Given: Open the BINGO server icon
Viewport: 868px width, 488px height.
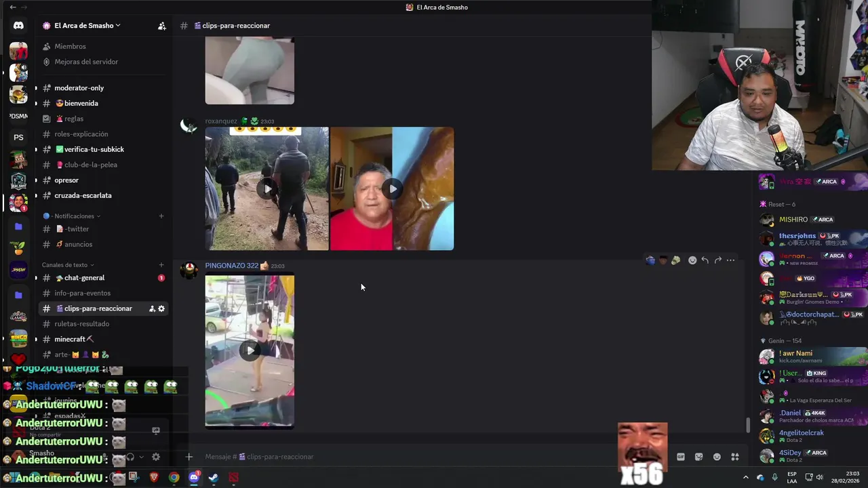Looking at the screenshot, I should click(18, 338).
